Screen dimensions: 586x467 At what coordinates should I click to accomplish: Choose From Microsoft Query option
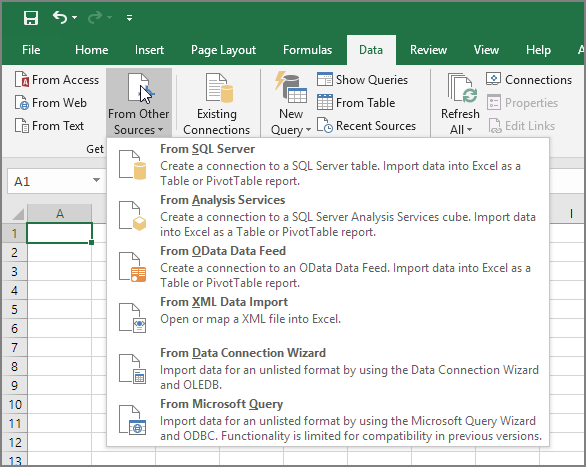(x=327, y=420)
